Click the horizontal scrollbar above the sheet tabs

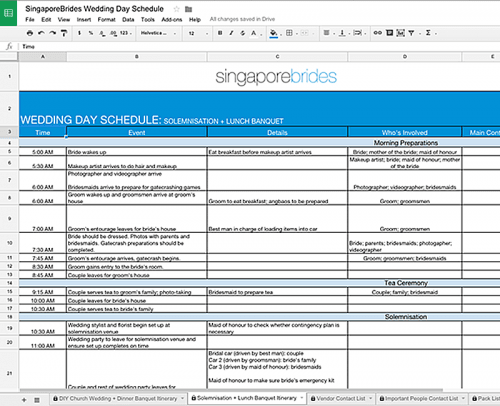[x=231, y=390]
